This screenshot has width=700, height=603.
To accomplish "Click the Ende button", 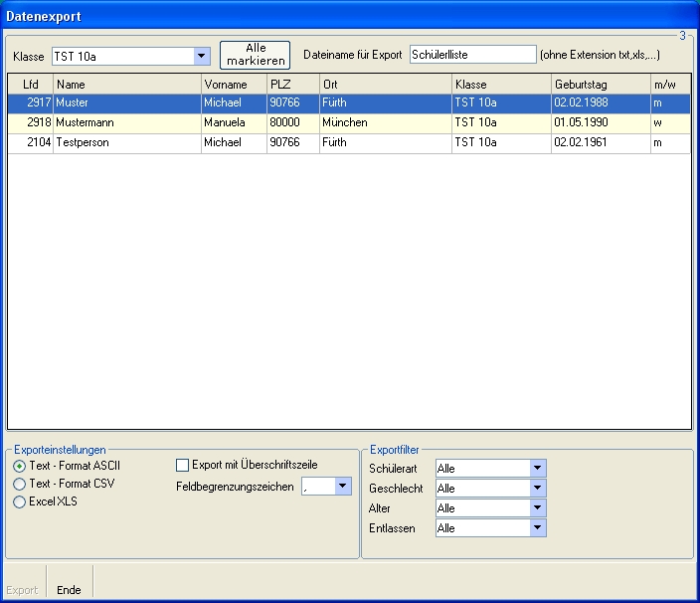I will point(69,590).
